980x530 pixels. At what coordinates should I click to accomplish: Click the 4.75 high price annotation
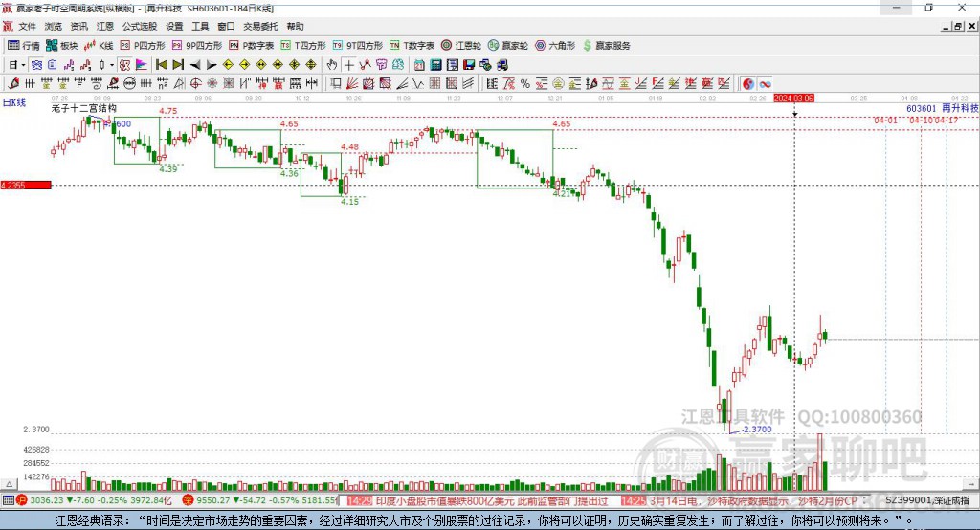(x=168, y=111)
